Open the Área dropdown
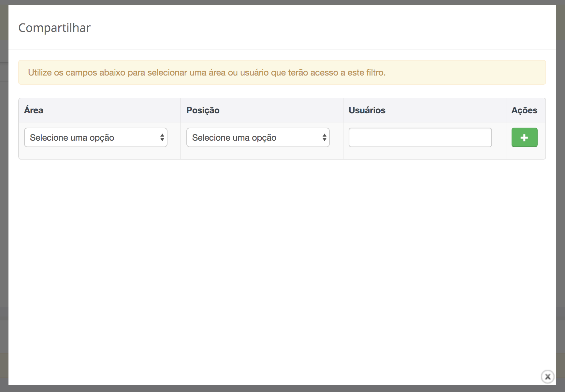This screenshot has width=565, height=392. (95, 137)
